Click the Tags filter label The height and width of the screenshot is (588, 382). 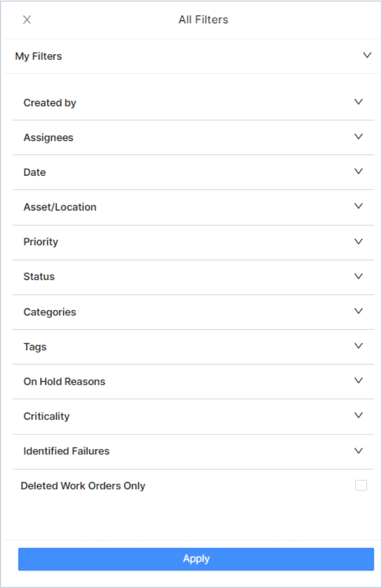pos(35,347)
